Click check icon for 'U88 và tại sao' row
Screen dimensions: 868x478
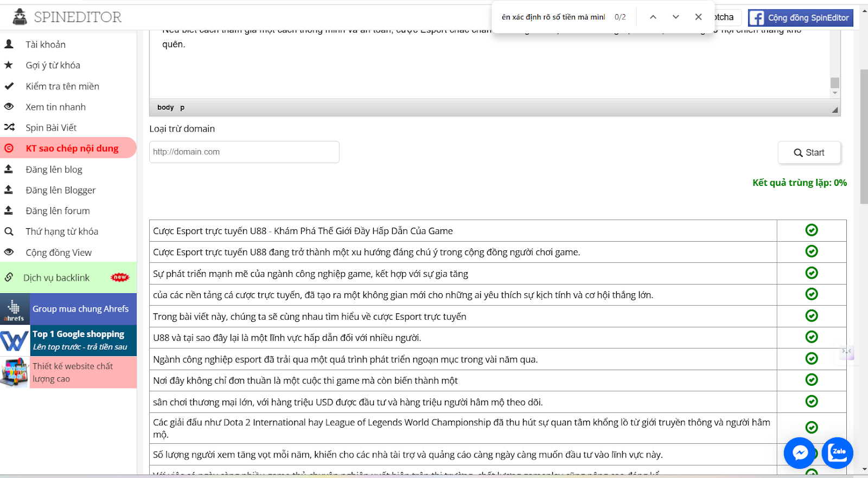(x=812, y=337)
